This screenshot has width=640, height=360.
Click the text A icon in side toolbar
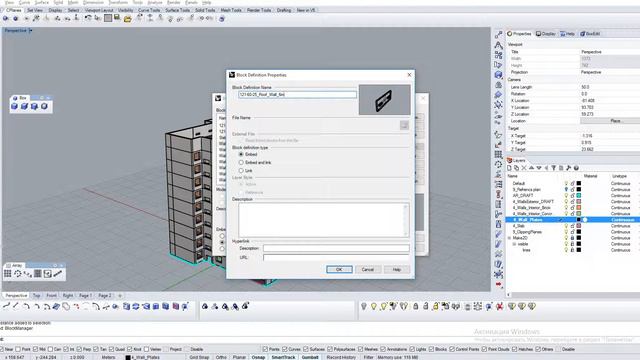click(x=498, y=45)
